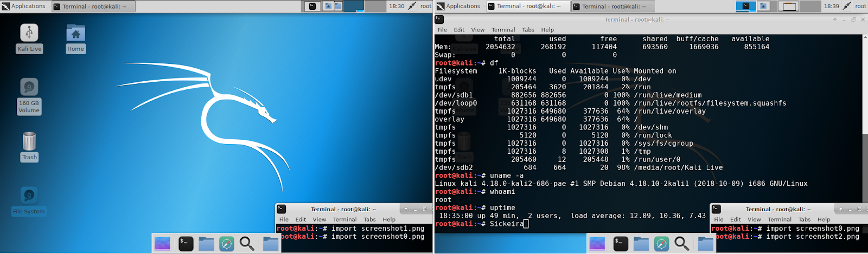Screen dimensions: 868x254
Task: Click terminal icon in 18:30 panel's pager
Action: click(312, 6)
